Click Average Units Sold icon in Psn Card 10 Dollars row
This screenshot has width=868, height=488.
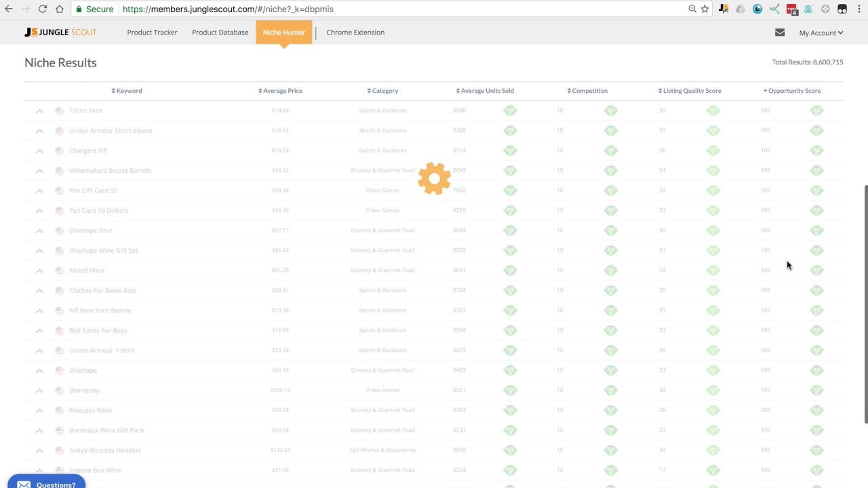click(x=510, y=210)
